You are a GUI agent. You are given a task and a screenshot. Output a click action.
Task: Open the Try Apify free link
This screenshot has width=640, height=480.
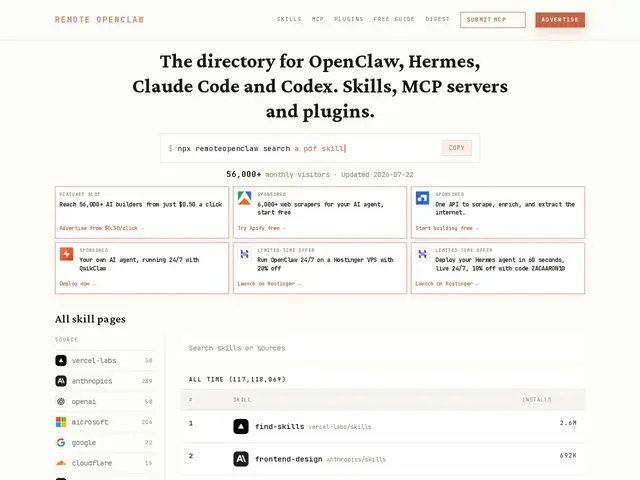262,228
